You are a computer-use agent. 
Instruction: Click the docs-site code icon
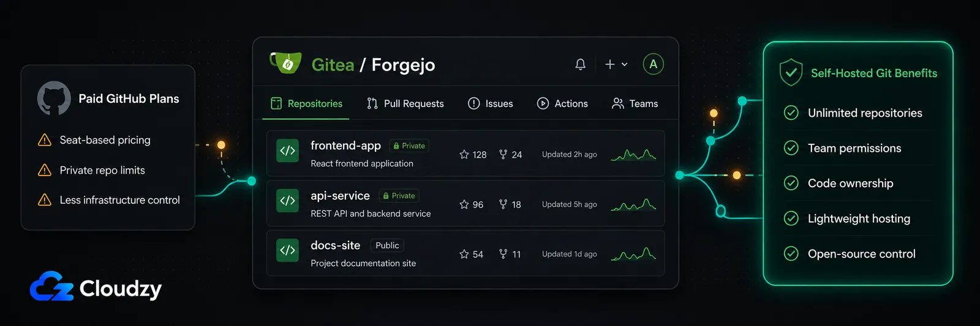coord(288,250)
